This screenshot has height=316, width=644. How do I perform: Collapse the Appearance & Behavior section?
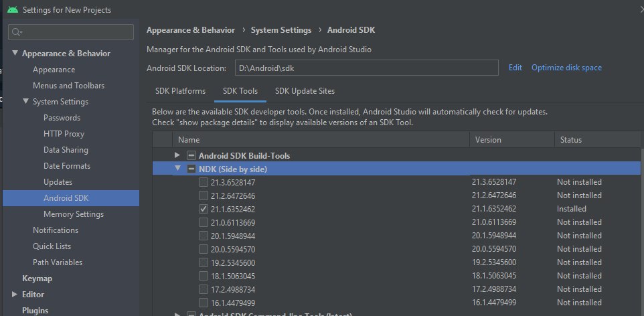[x=15, y=53]
